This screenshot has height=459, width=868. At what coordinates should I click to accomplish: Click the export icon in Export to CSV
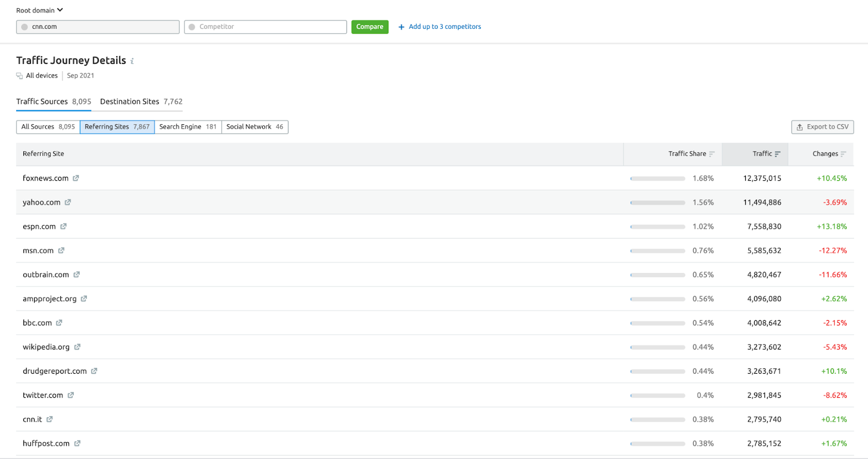[x=800, y=127]
